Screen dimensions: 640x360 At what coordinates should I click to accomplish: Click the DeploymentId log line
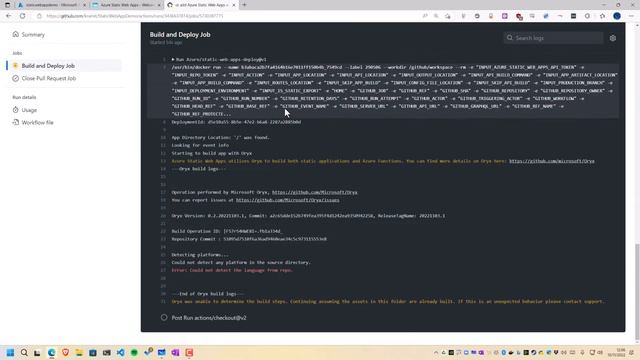coord(236,122)
